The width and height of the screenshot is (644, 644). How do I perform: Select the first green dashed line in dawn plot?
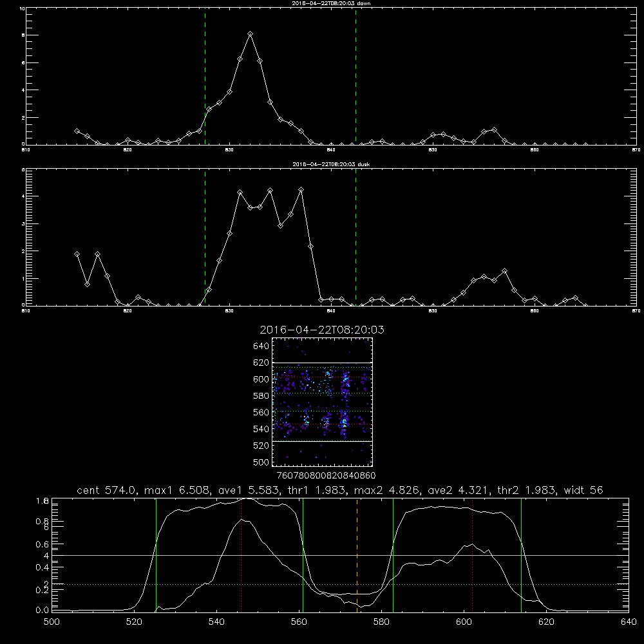pyautogui.click(x=205, y=77)
